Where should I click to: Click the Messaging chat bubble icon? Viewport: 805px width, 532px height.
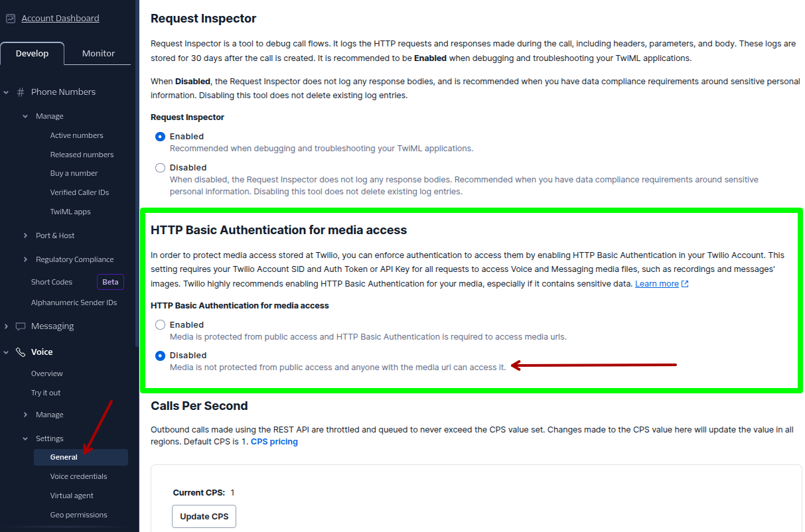click(21, 326)
